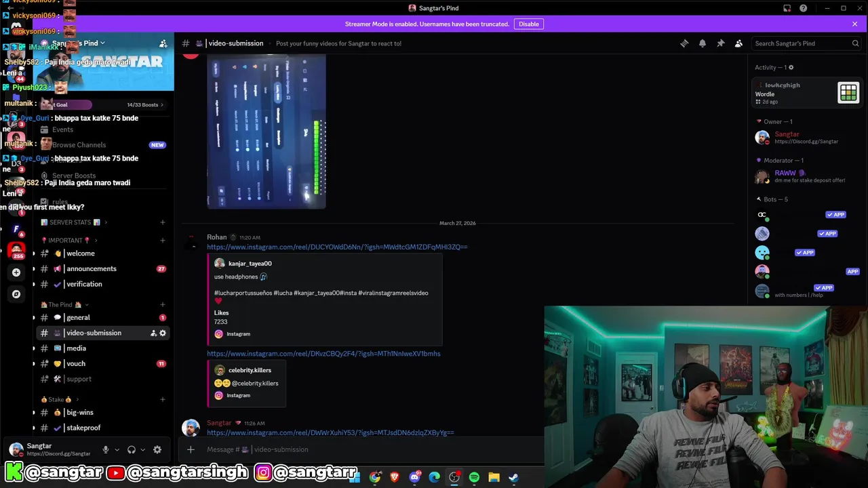Open the stakeproof channel

tap(102, 428)
